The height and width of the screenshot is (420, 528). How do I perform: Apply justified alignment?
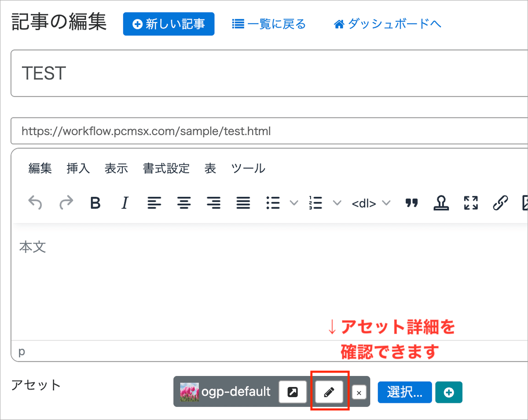tap(243, 203)
